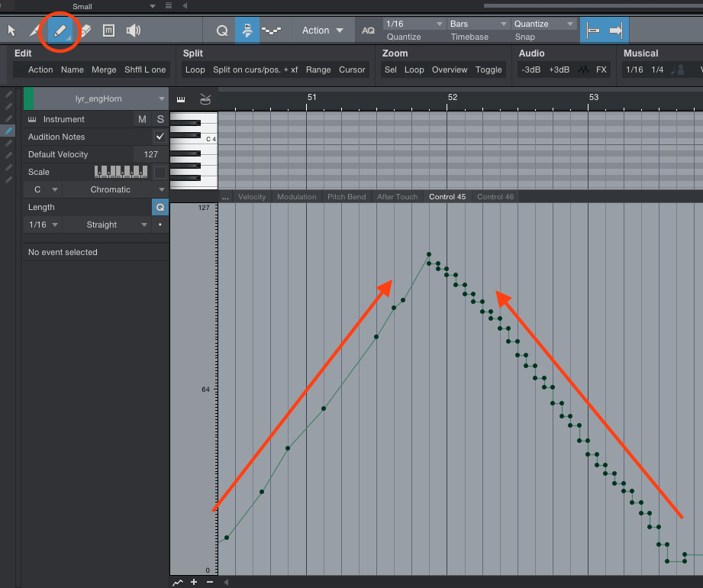Open the scale root C dropdown
The height and width of the screenshot is (588, 703).
point(43,189)
